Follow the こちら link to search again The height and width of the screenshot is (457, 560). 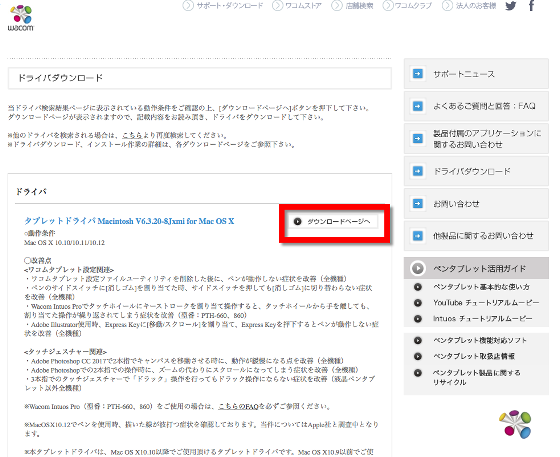coord(132,135)
